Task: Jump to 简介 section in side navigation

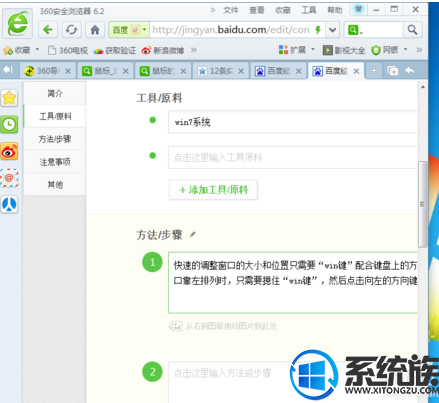Action: 55,93
